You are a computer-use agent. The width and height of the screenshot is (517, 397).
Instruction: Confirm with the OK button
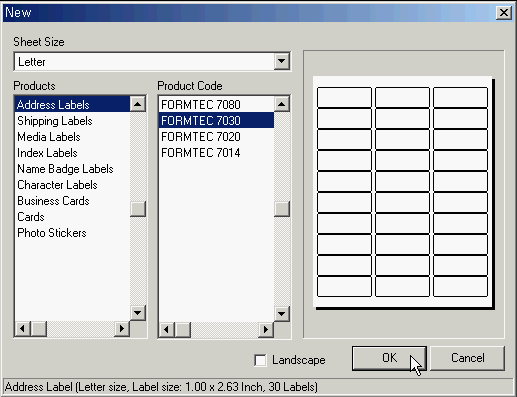click(389, 358)
